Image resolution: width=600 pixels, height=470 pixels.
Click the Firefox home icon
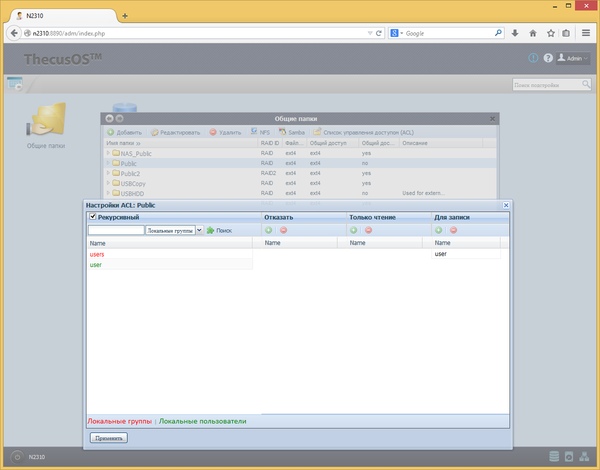click(532, 33)
